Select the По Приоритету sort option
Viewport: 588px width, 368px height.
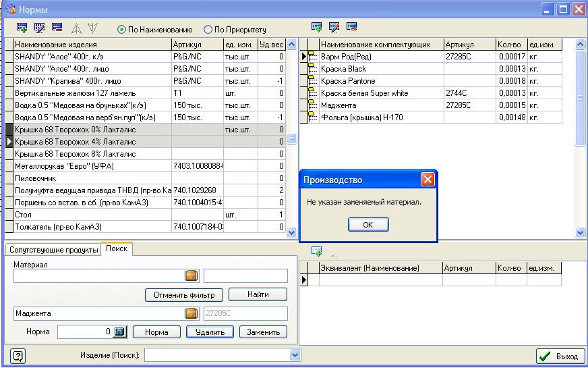tap(208, 30)
